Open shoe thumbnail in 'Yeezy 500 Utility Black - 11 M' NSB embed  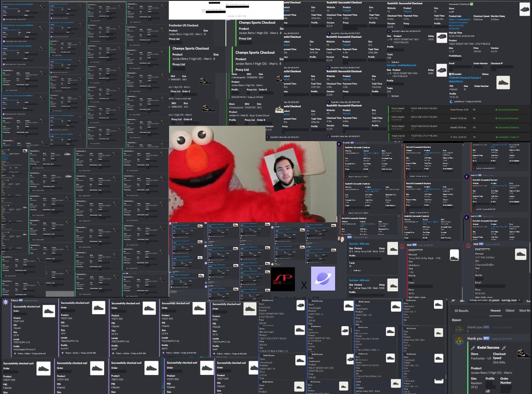click(454, 254)
